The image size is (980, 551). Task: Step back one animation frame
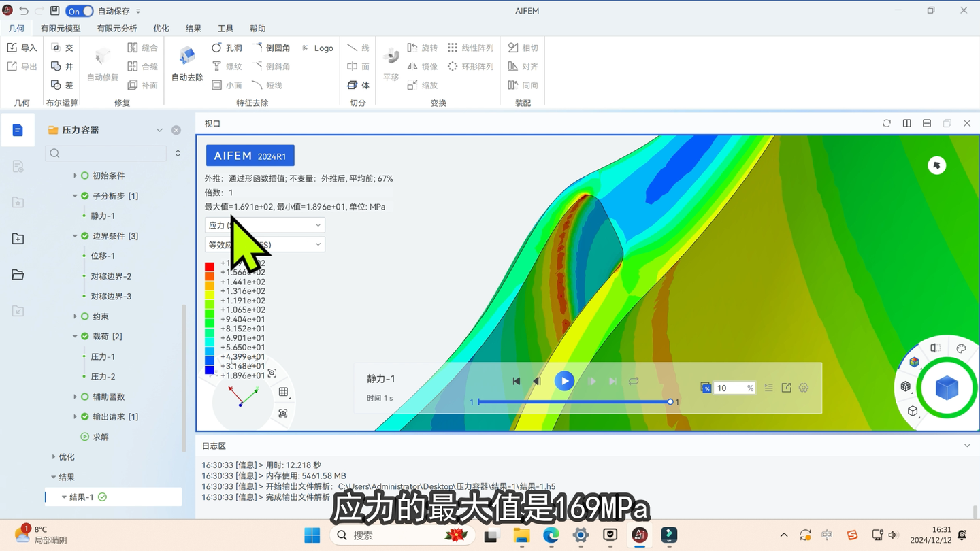click(x=537, y=382)
